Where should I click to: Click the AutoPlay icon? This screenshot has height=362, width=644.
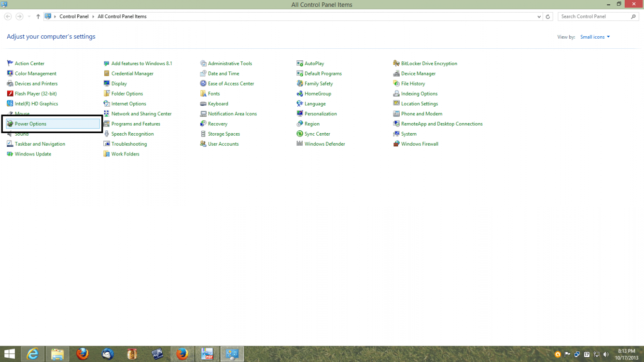(300, 63)
